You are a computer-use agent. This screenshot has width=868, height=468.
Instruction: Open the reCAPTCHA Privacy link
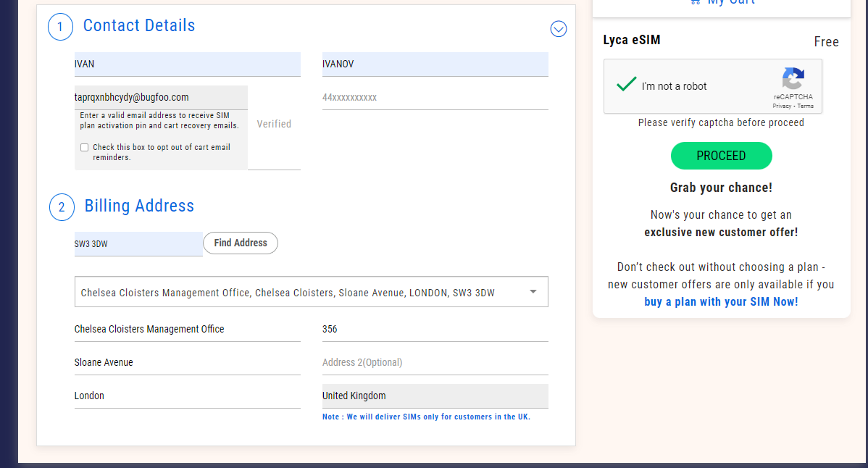(x=782, y=106)
